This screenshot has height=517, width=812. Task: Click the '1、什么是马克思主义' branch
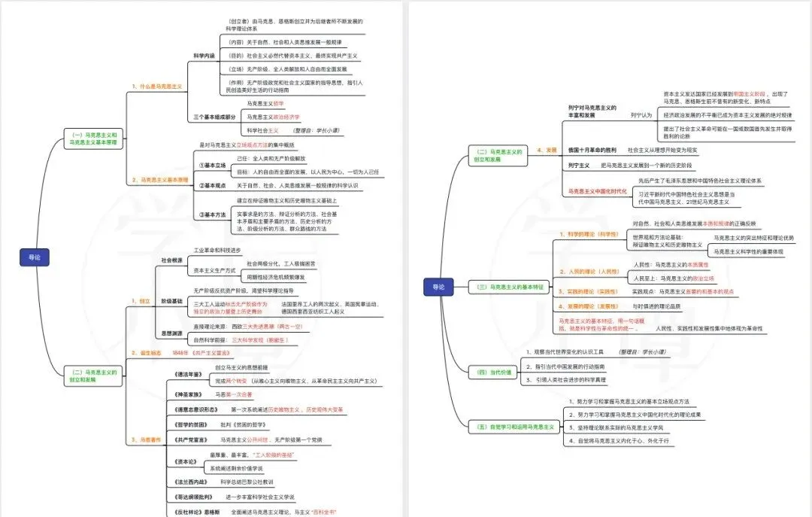(157, 87)
